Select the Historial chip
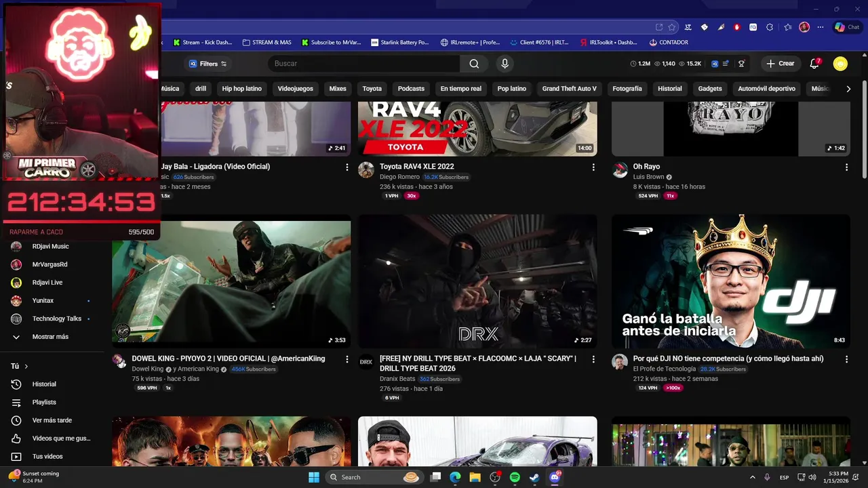Viewport: 868px width, 488px height. [670, 89]
